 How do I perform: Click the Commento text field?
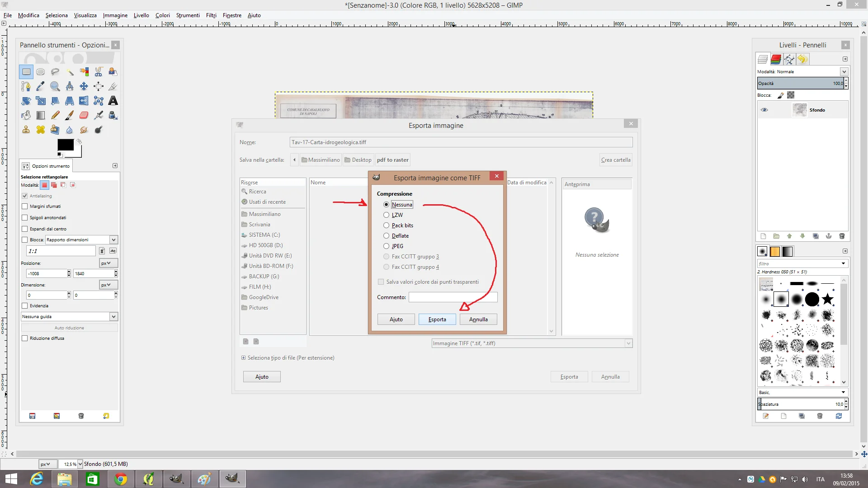[x=453, y=297]
